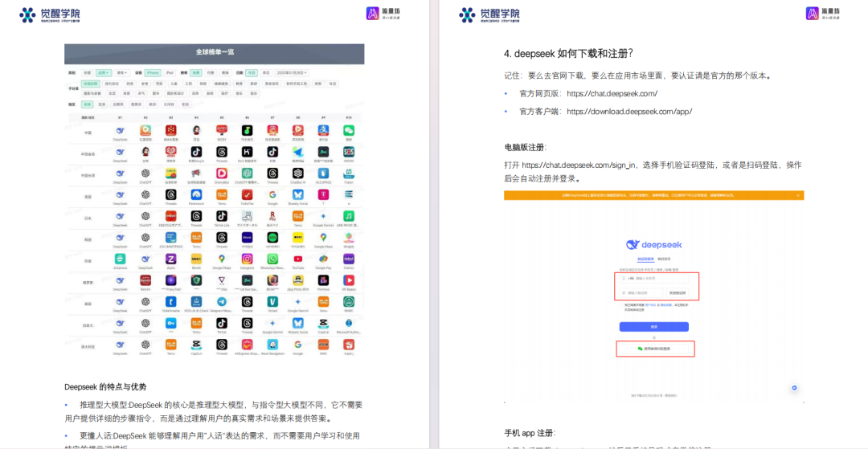Click the YouTube icon in the 印度 row

click(298, 259)
